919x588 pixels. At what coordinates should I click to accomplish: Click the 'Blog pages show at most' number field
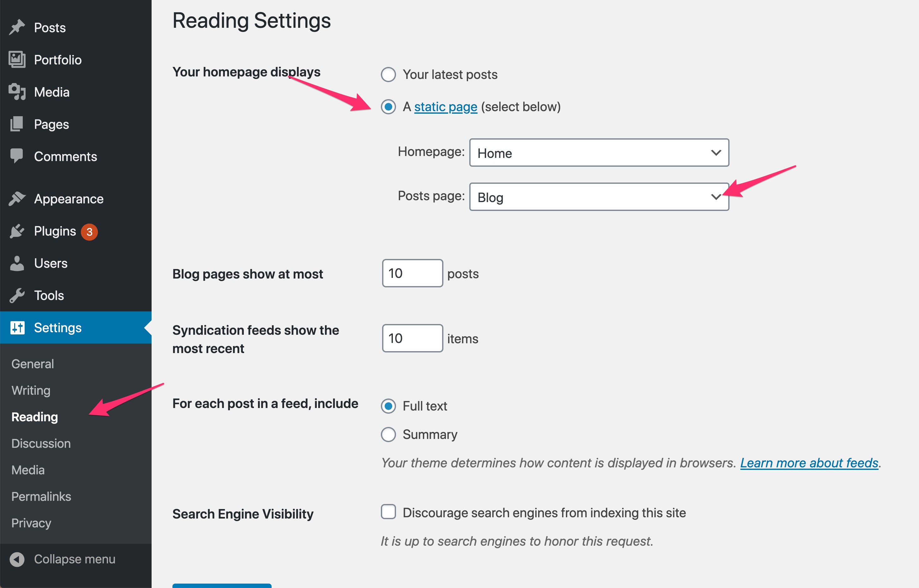click(412, 273)
